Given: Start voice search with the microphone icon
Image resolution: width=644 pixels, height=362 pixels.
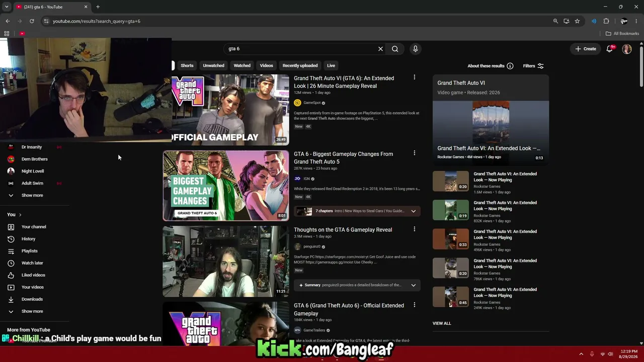Looking at the screenshot, I should point(415,49).
